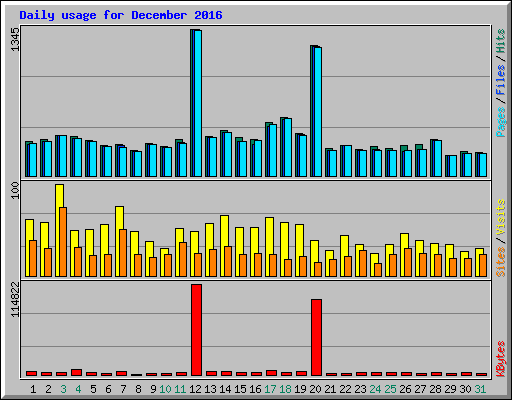
Task: Click the day label 12
Action: [x=195, y=389]
